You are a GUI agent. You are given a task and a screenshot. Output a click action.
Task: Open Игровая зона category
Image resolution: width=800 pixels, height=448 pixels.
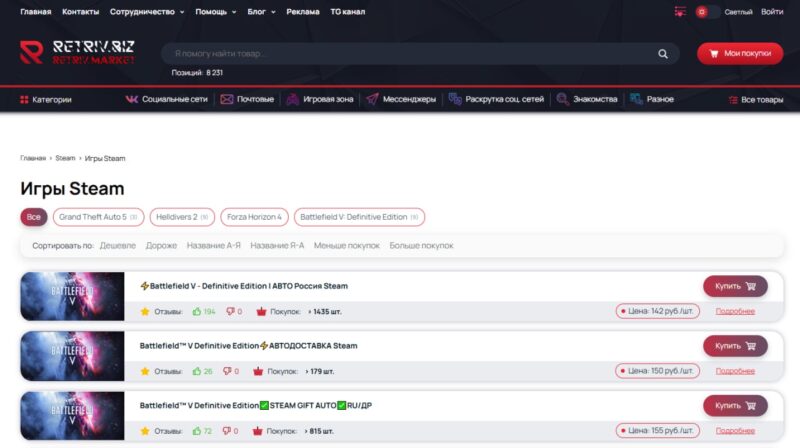pos(319,99)
